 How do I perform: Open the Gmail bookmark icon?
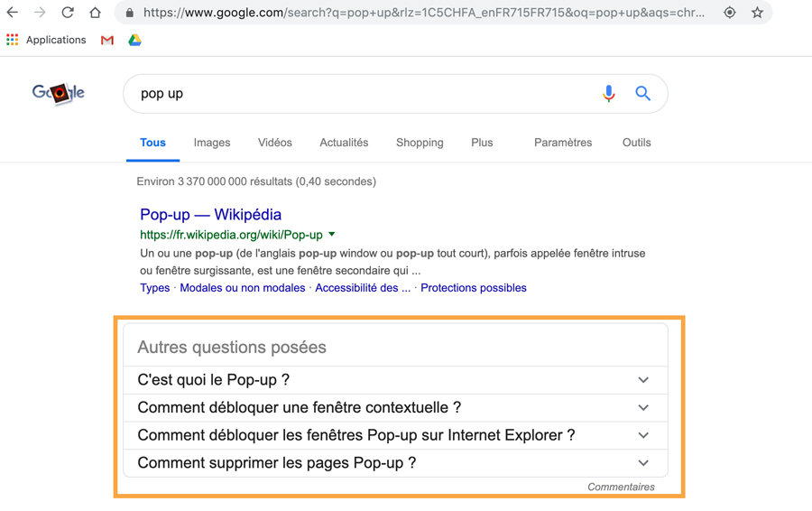(107, 40)
